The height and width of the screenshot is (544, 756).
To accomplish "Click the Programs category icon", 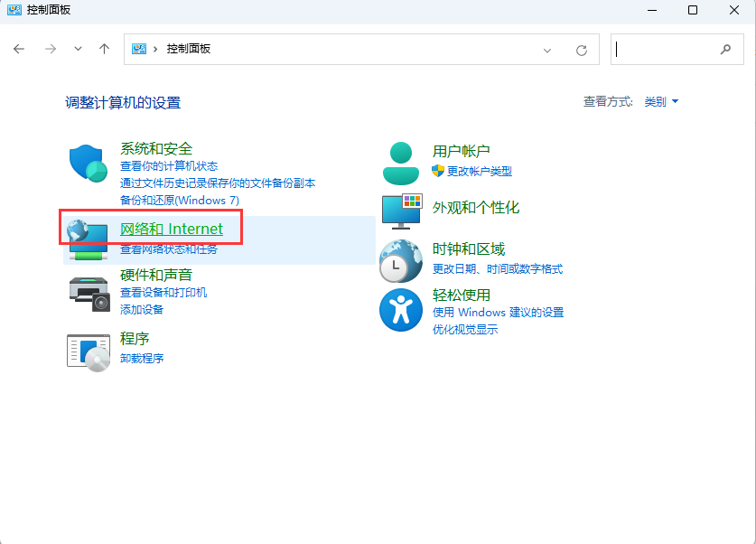I will [89, 351].
